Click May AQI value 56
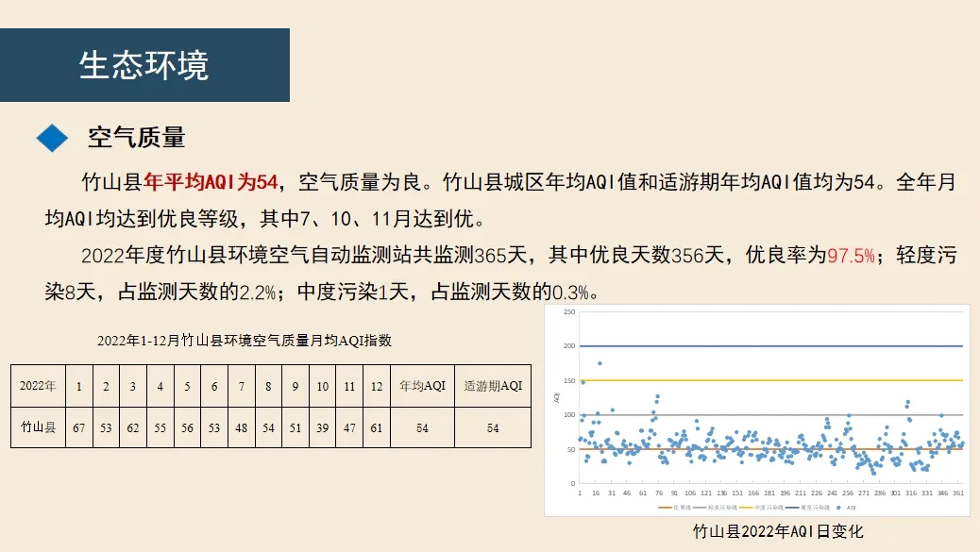980x552 pixels. (x=188, y=427)
